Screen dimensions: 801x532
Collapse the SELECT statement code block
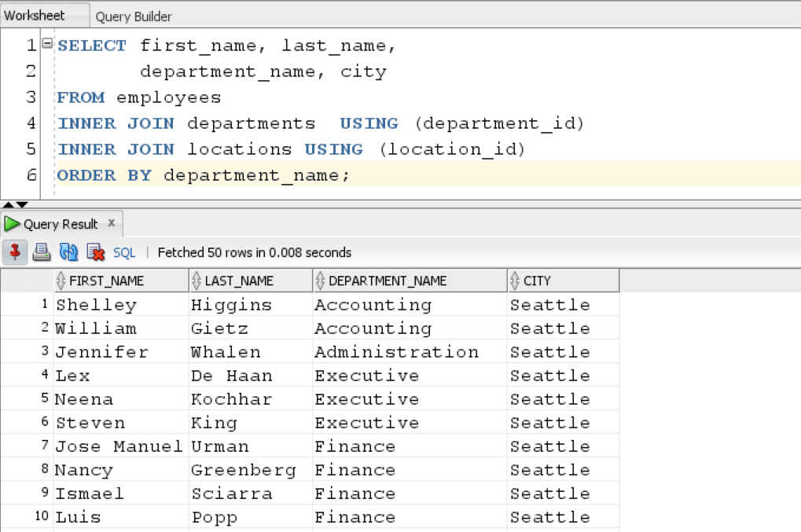click(x=46, y=45)
